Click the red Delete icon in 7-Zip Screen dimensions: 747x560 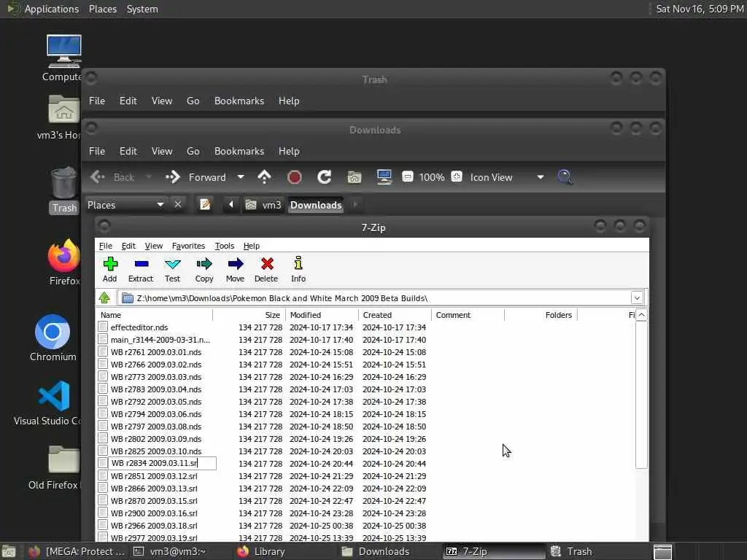(266, 270)
